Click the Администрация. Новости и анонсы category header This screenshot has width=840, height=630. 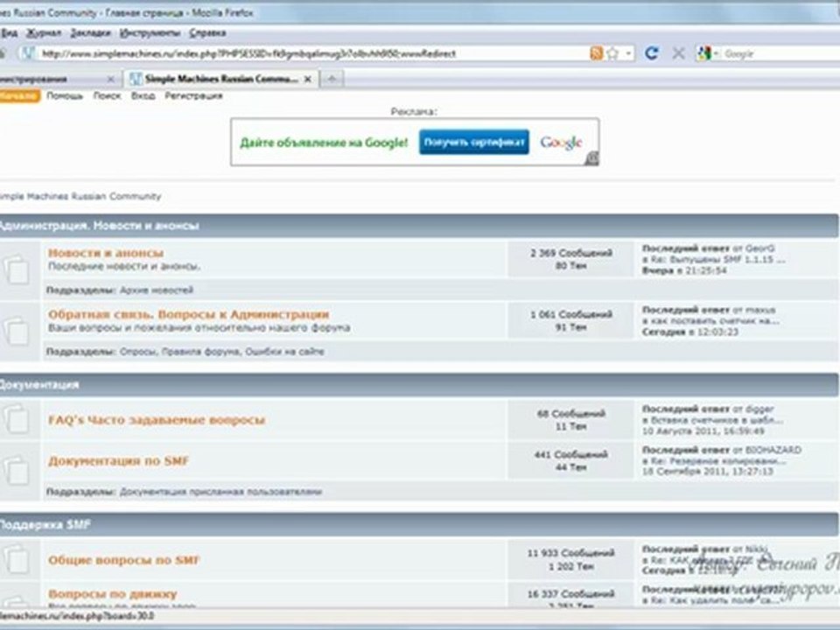point(100,226)
